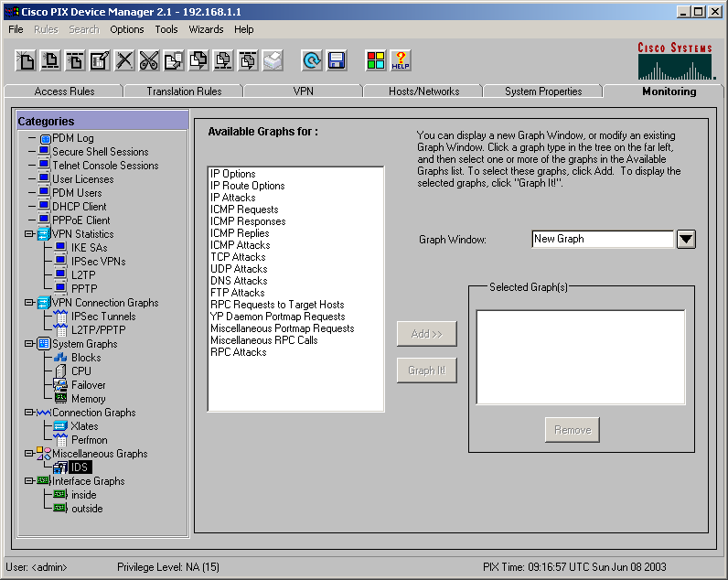Click the Insert Before toolbar icon
This screenshot has height=580, width=728.
pos(50,60)
